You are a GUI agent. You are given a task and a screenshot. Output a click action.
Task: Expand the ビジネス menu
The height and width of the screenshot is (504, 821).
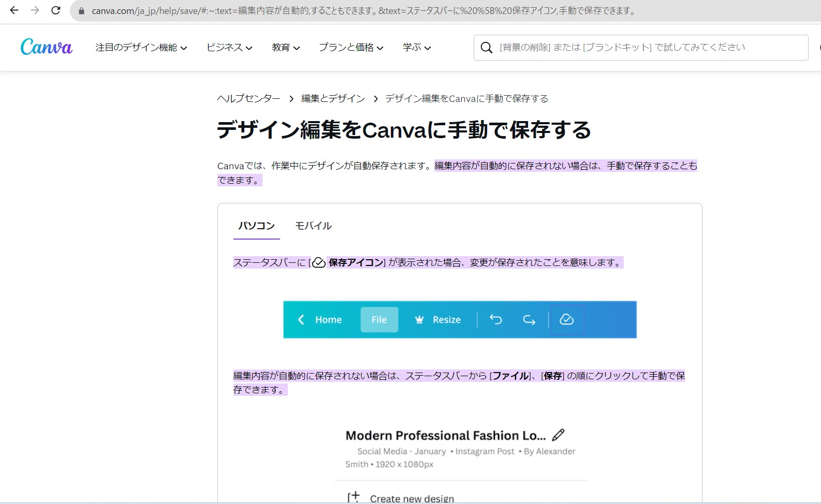click(229, 48)
